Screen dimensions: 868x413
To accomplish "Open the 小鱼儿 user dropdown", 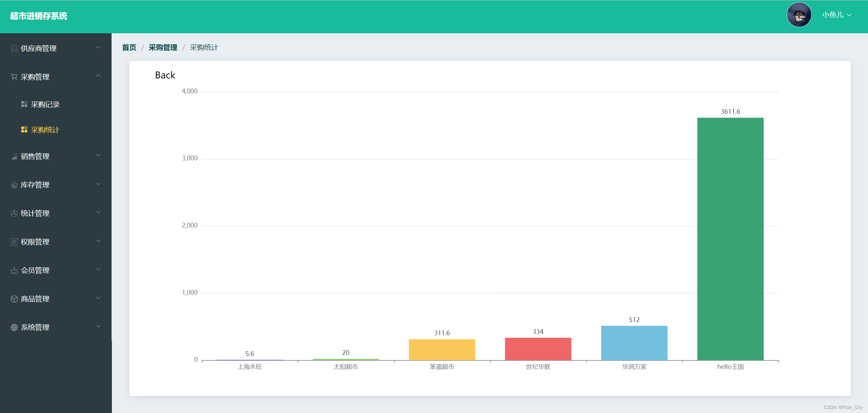I will point(836,15).
